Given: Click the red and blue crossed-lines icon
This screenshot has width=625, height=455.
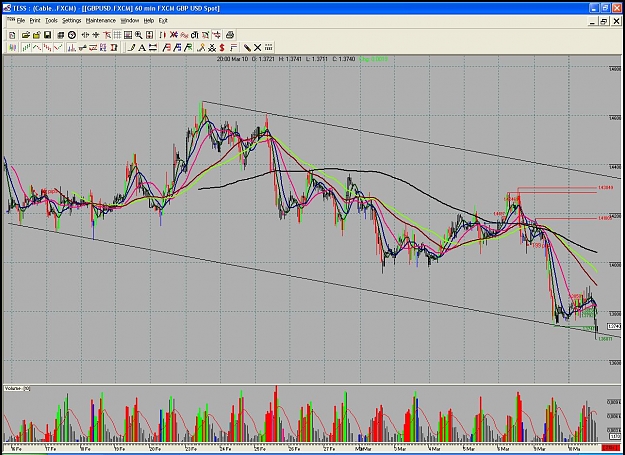Looking at the screenshot, I should pyautogui.click(x=174, y=35).
